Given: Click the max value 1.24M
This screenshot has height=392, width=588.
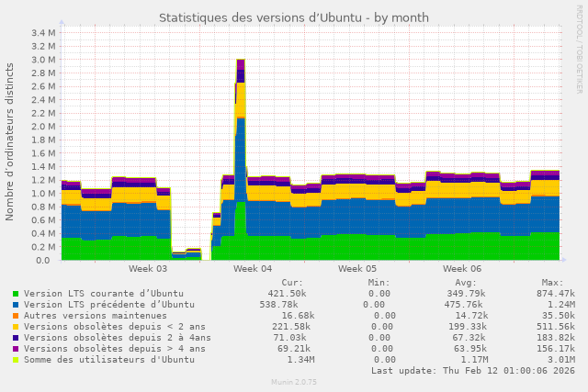Looking at the screenshot, I should click(x=561, y=304).
